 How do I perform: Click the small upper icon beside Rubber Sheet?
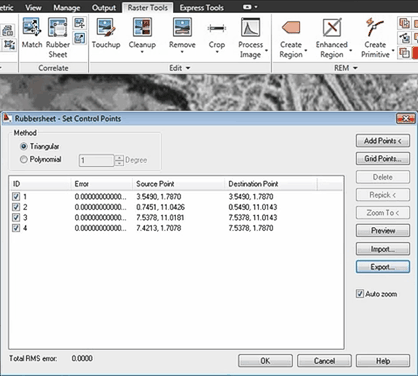pos(79,23)
